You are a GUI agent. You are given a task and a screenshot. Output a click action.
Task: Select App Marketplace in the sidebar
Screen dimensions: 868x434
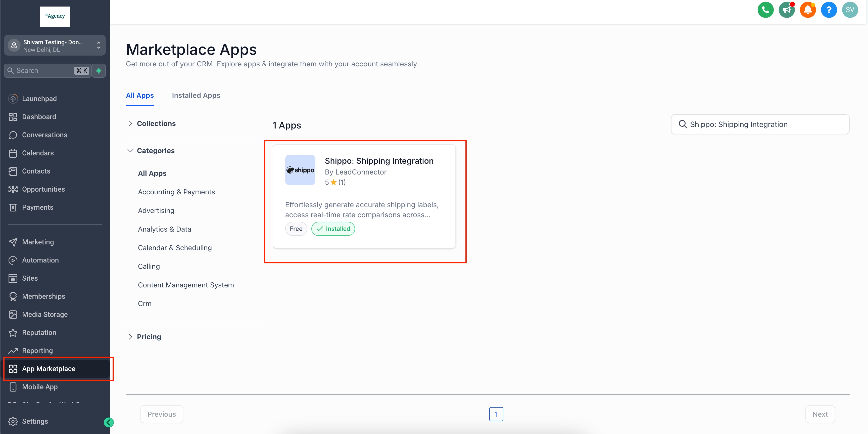[x=55, y=369]
